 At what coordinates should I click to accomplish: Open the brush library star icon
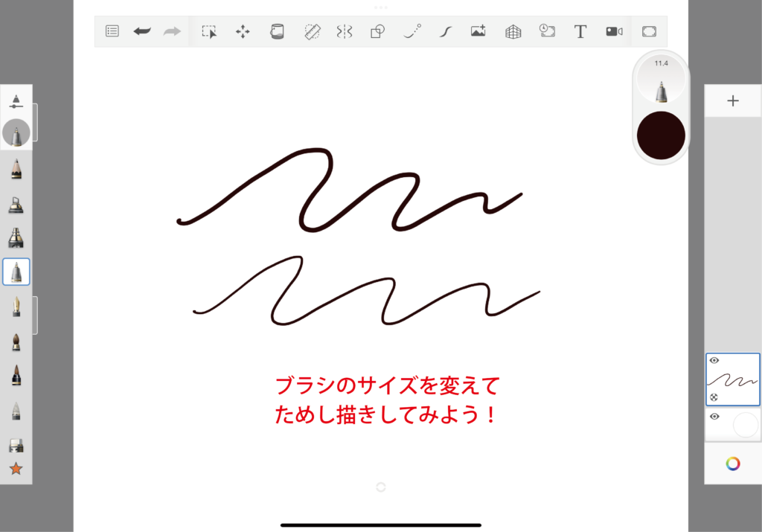(16, 468)
